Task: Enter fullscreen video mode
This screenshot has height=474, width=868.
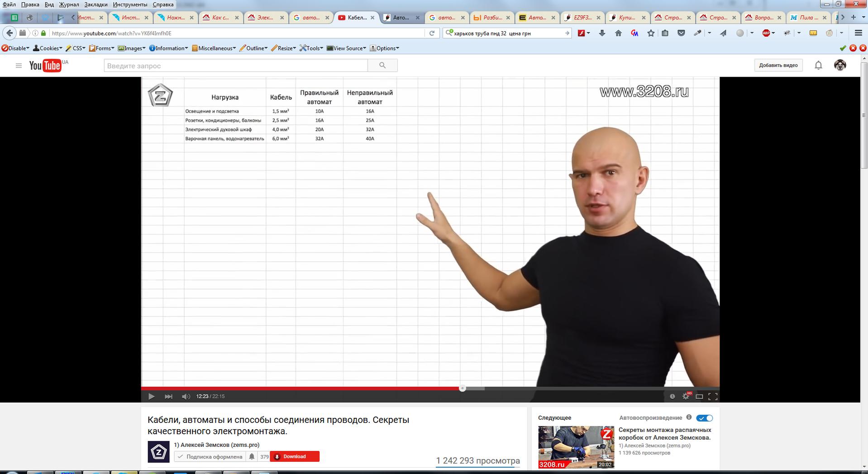Action: [713, 397]
